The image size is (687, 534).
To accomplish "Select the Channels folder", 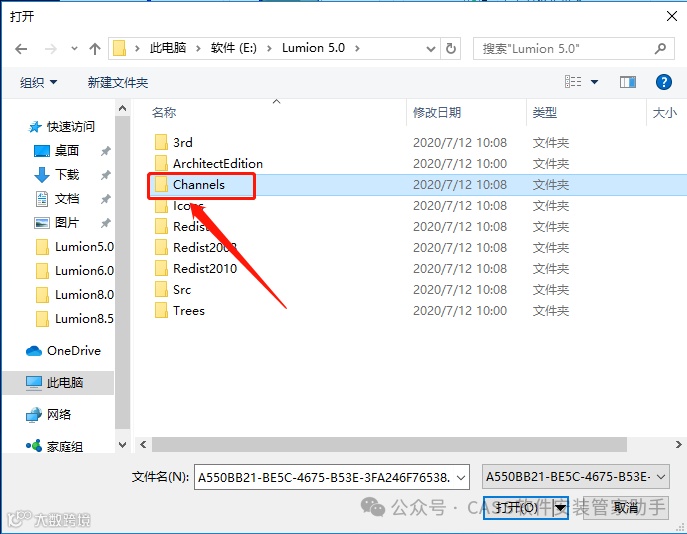I will coord(199,184).
